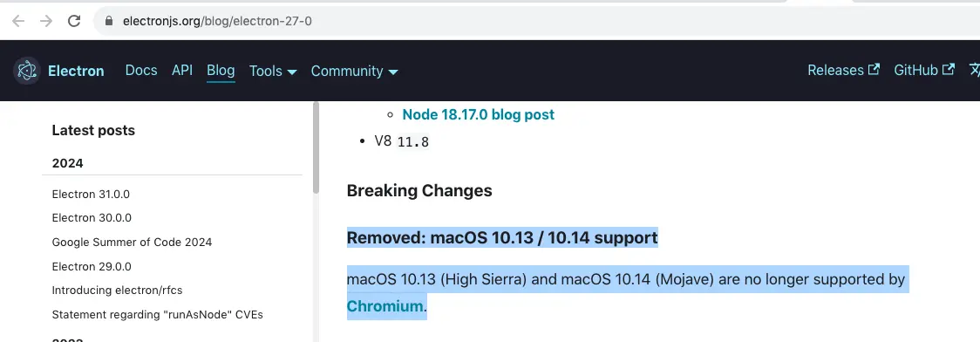Expand the Tools dropdown menu
Viewport: 980px width, 342px height.
tap(273, 72)
